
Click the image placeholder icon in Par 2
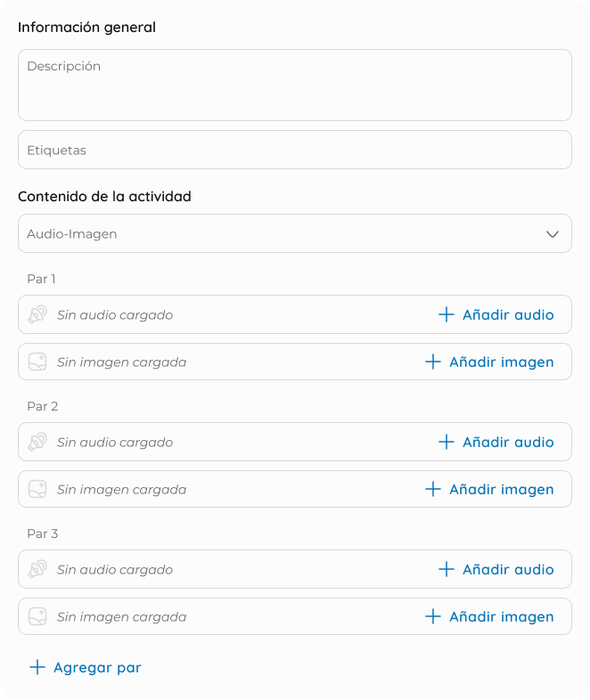click(x=37, y=489)
